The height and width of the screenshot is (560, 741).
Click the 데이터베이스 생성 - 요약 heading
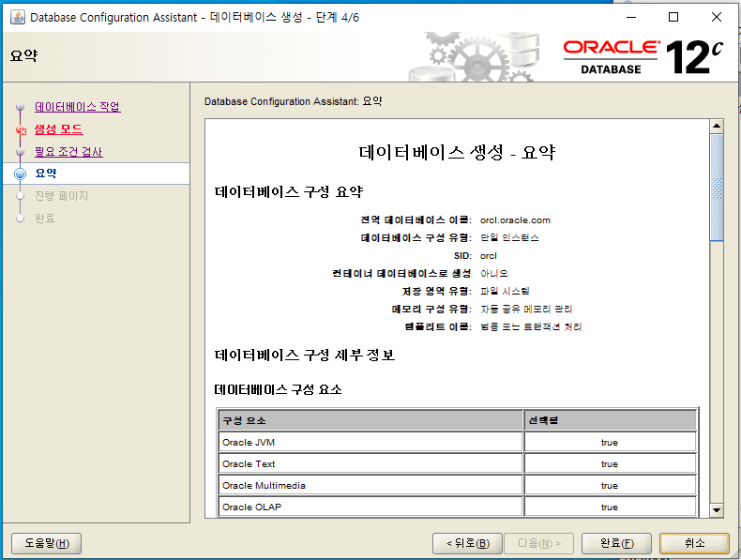[x=457, y=152]
